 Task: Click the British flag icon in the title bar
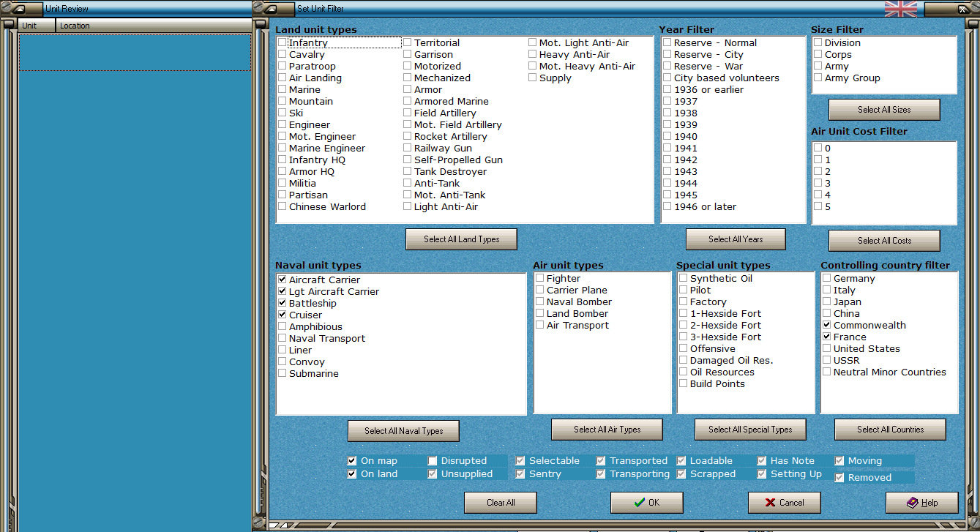coord(900,9)
